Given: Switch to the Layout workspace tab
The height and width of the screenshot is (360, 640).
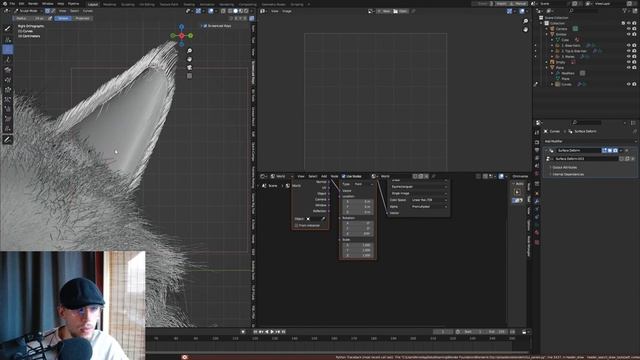Looking at the screenshot, I should 93,4.
